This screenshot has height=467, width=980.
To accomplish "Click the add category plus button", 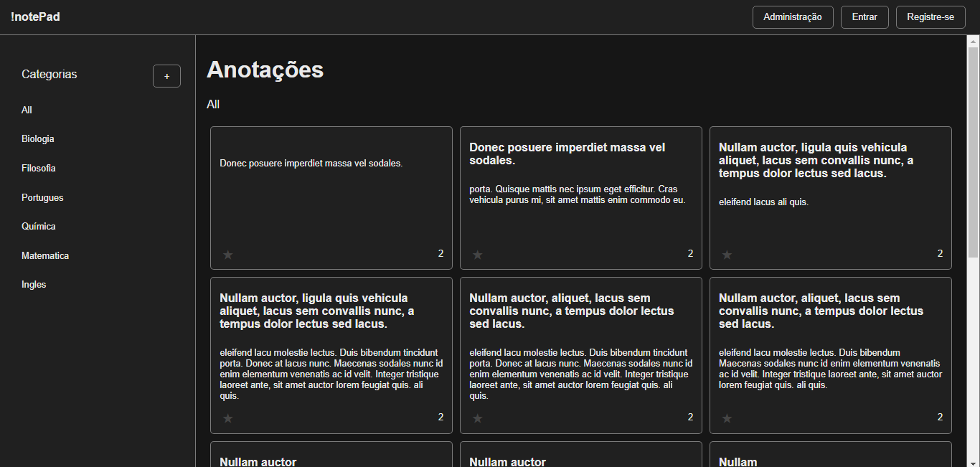I will click(x=166, y=76).
